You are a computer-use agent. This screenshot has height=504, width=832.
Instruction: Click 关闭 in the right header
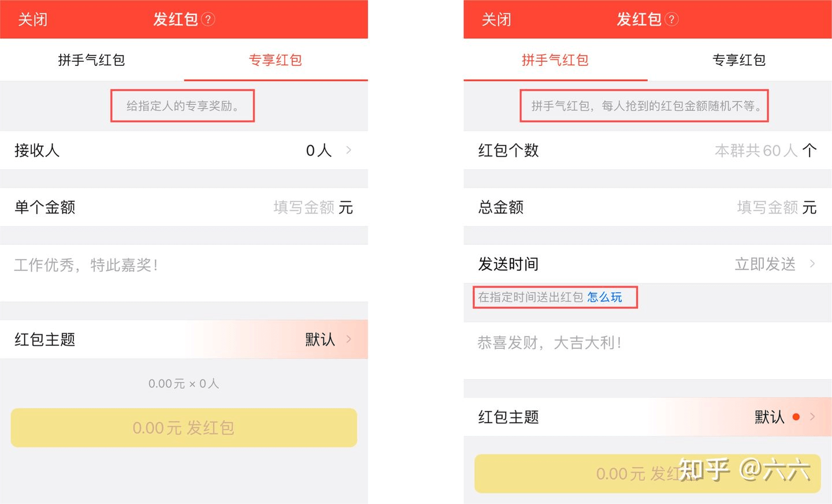(496, 20)
